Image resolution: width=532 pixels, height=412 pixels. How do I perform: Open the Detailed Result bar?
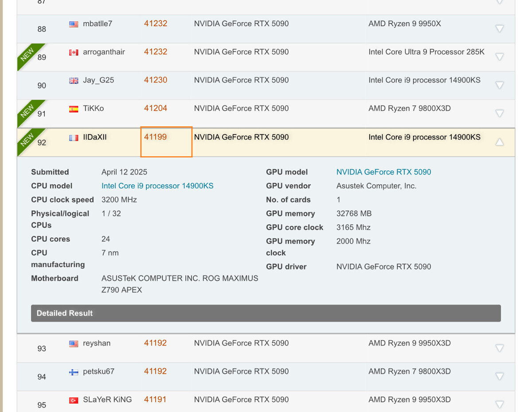coord(266,313)
